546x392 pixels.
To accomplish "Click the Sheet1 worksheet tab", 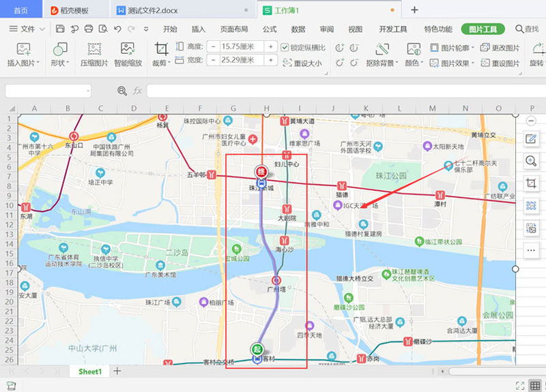I will 89,372.
